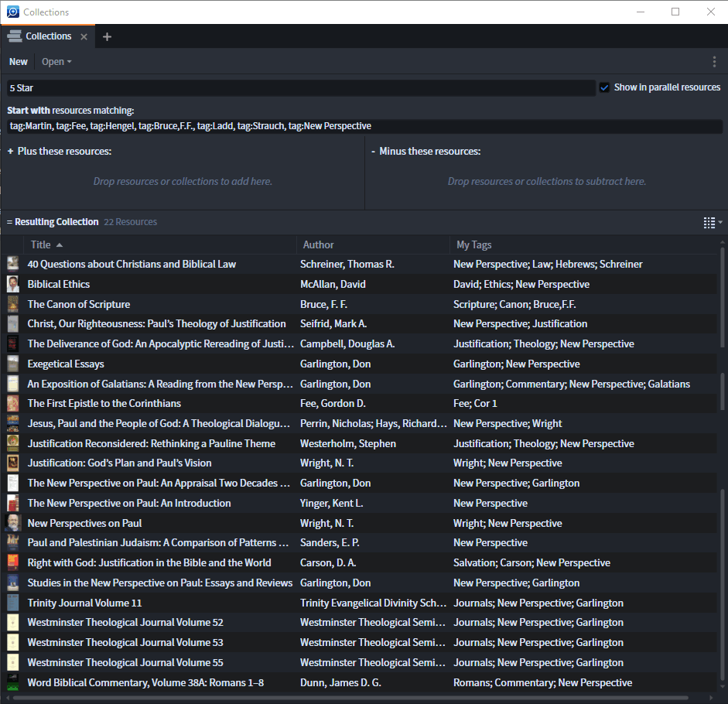This screenshot has height=704, width=728.
Task: Click the Logos app icon in title bar
Action: coord(13,12)
